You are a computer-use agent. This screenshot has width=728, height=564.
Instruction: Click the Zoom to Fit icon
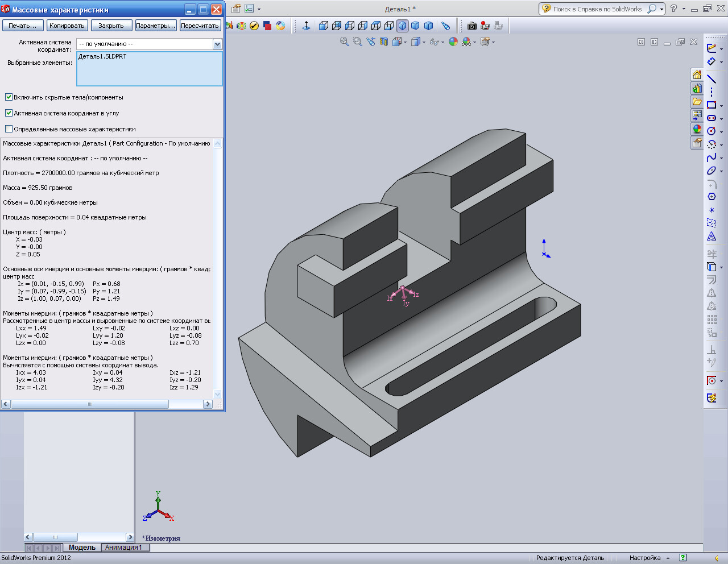(x=344, y=42)
